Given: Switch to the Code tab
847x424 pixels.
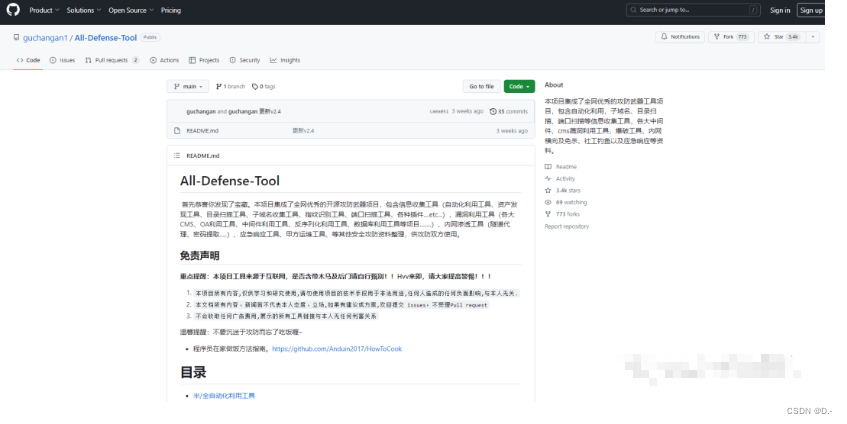Looking at the screenshot, I should coord(28,60).
